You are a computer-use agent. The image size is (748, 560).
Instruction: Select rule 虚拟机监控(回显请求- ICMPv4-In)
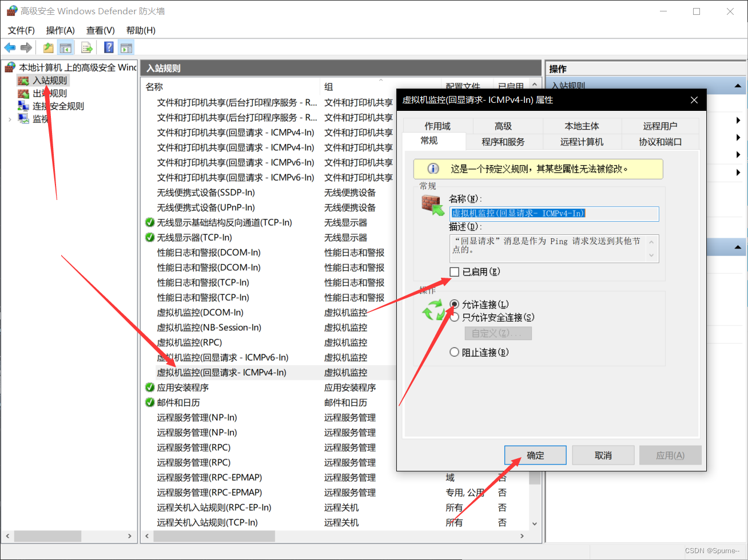tap(222, 373)
